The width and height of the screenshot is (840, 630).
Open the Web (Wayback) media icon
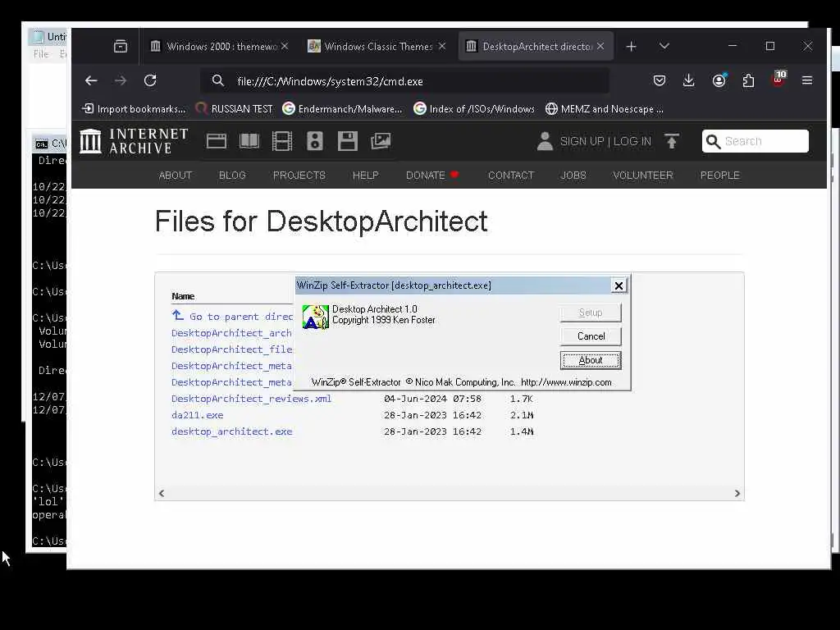point(217,141)
